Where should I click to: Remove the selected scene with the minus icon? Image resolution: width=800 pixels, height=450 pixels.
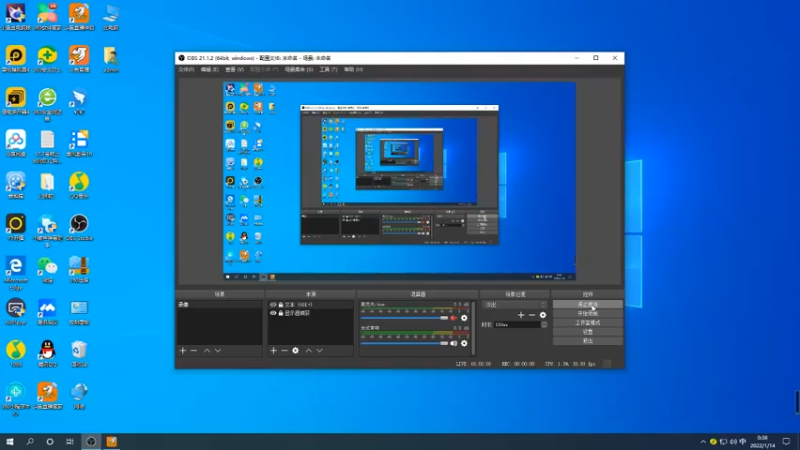tap(194, 351)
